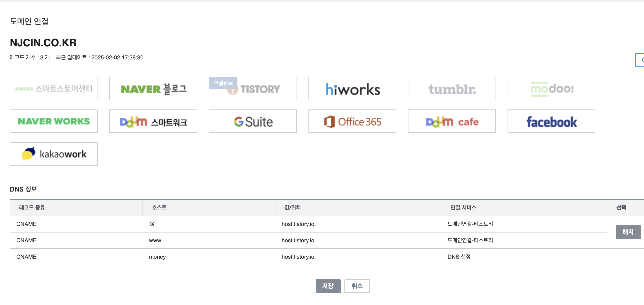Click the 연결 서비스 column header

[463, 207]
